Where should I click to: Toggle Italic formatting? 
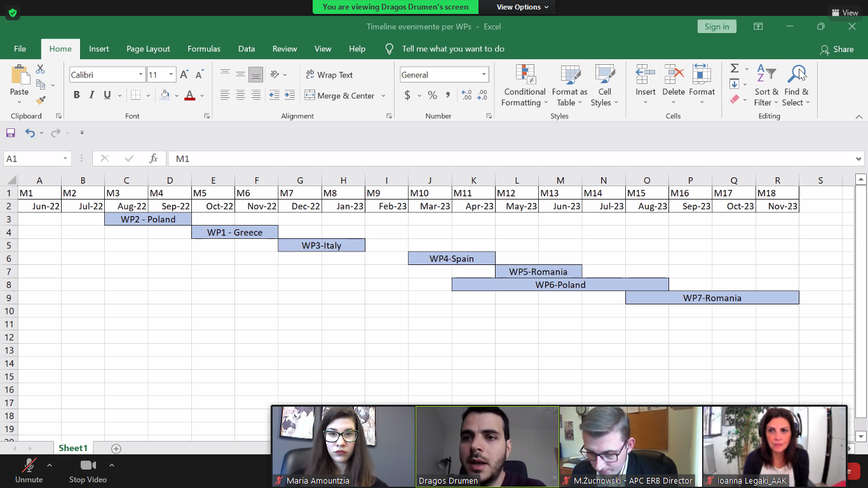[x=92, y=95]
